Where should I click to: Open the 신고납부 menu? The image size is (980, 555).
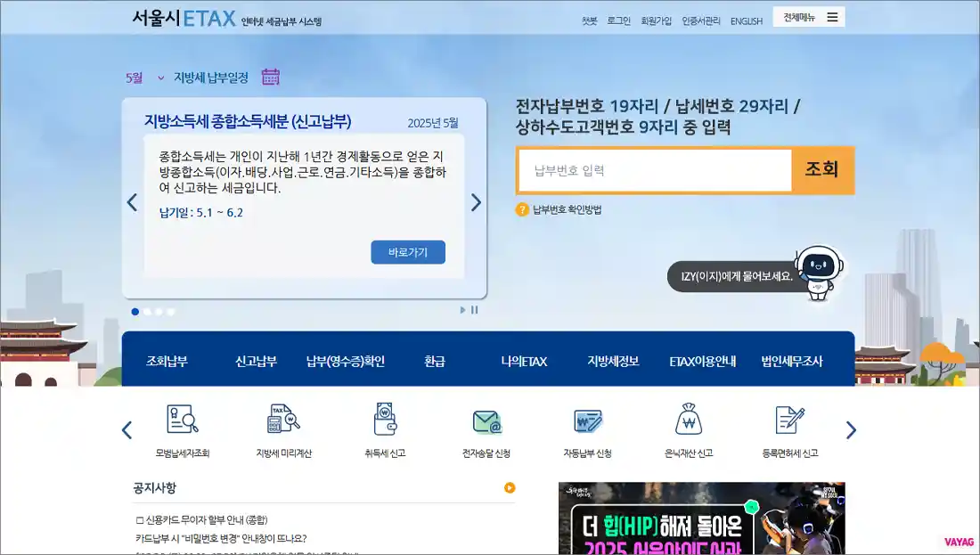pos(257,362)
